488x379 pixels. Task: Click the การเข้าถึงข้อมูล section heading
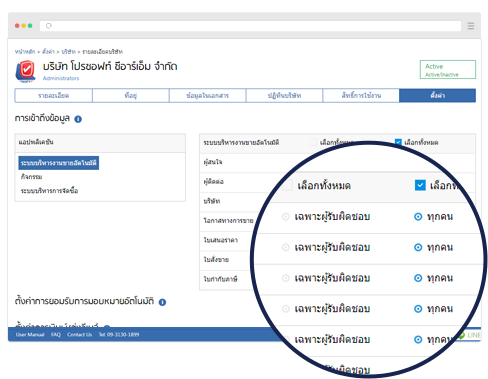(x=42, y=118)
